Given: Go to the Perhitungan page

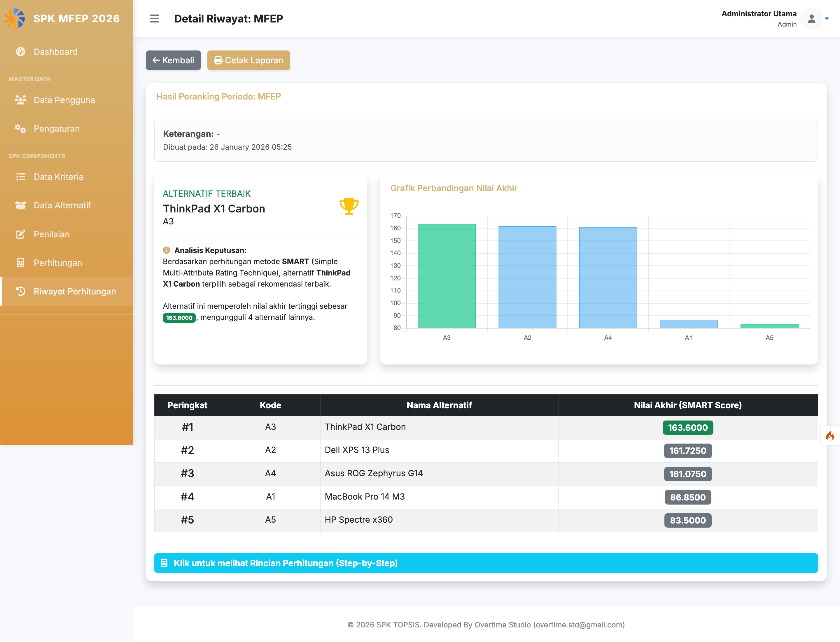Looking at the screenshot, I should (x=66, y=263).
